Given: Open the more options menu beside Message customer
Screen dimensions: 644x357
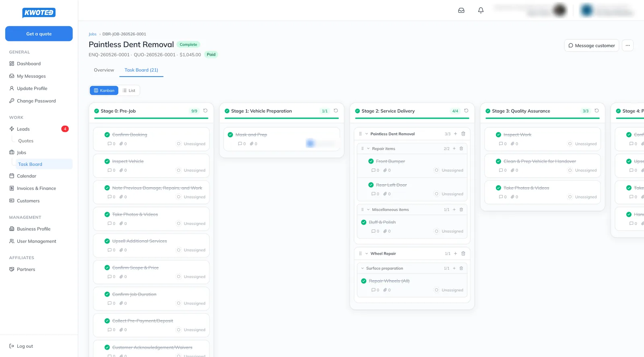Looking at the screenshot, I should point(627,45).
